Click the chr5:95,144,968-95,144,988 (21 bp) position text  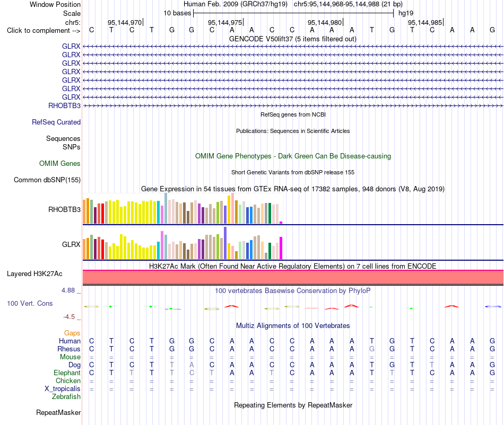click(348, 4)
